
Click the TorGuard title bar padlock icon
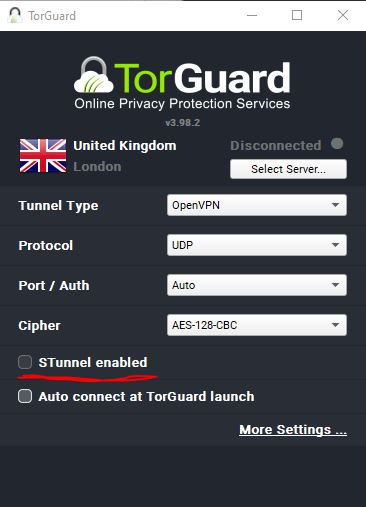15,15
